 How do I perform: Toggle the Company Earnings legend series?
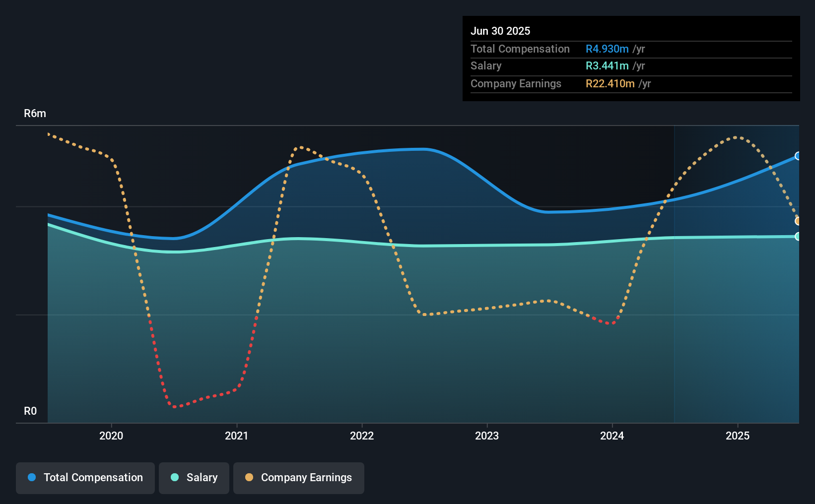pyautogui.click(x=299, y=478)
